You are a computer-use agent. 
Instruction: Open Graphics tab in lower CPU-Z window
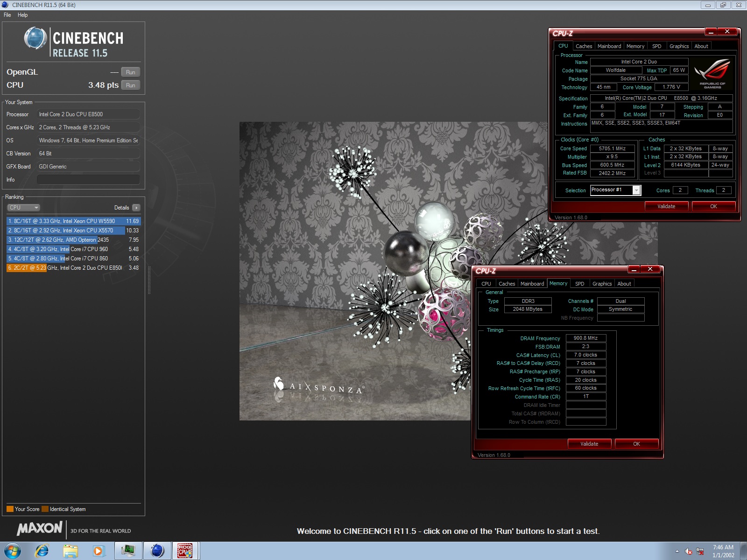(602, 284)
